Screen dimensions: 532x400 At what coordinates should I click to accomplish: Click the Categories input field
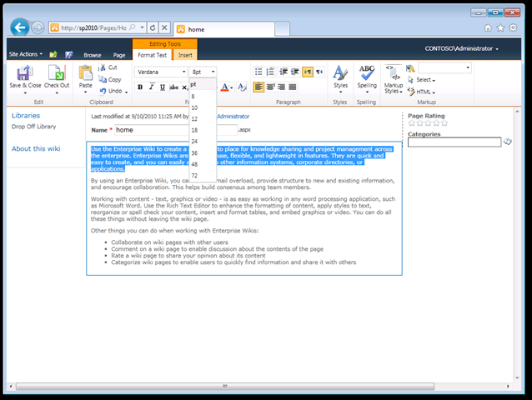(454, 142)
